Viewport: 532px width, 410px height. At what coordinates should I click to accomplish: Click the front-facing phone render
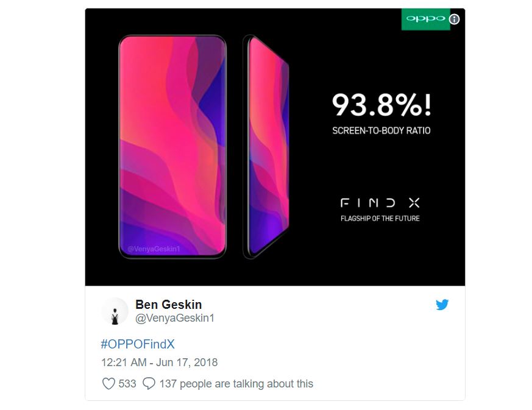(x=172, y=147)
